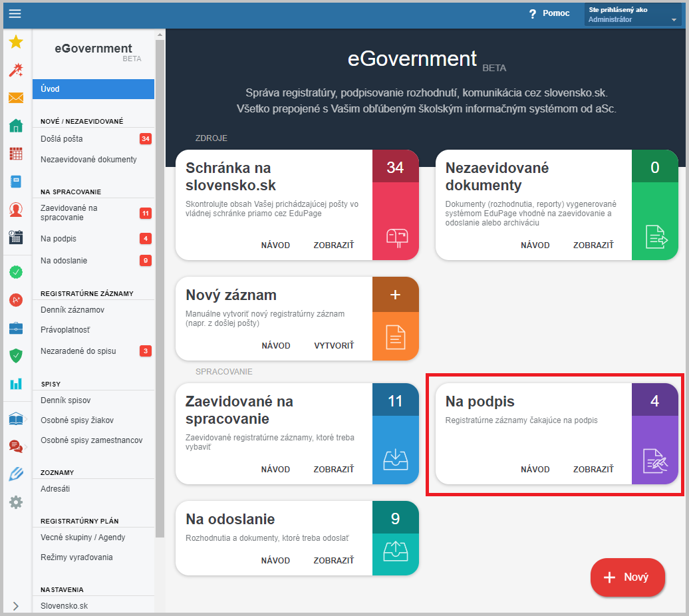689x616 pixels.
Task: Open Vecné skupiny / Agendy
Action: point(93,538)
